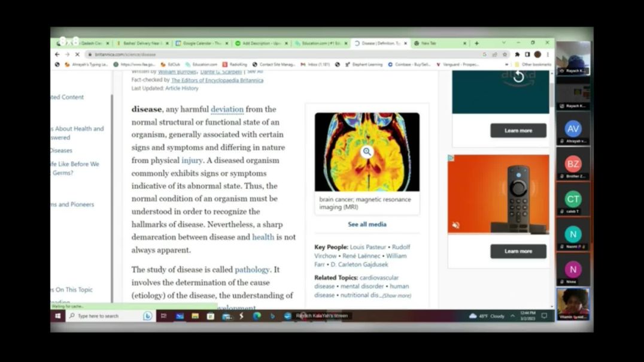Image resolution: width=644 pixels, height=362 pixels.
Task: Follow the pathology link in the article
Action: coord(252,270)
